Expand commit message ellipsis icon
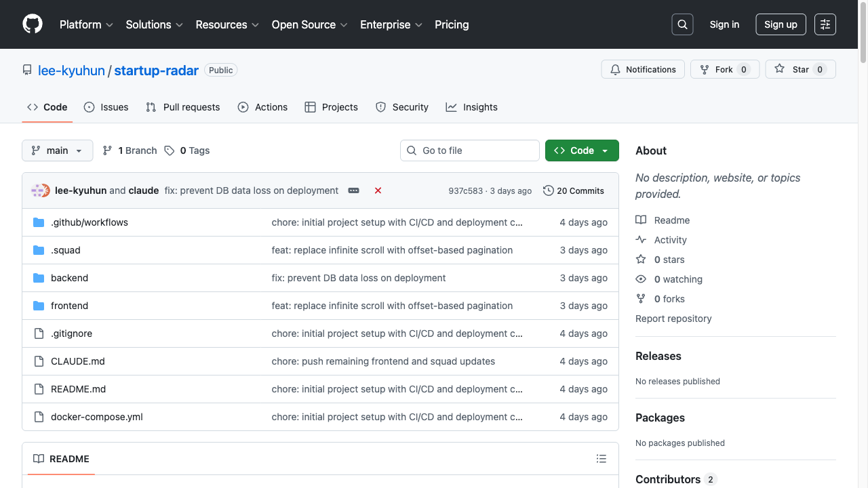868x488 pixels. [x=353, y=190]
